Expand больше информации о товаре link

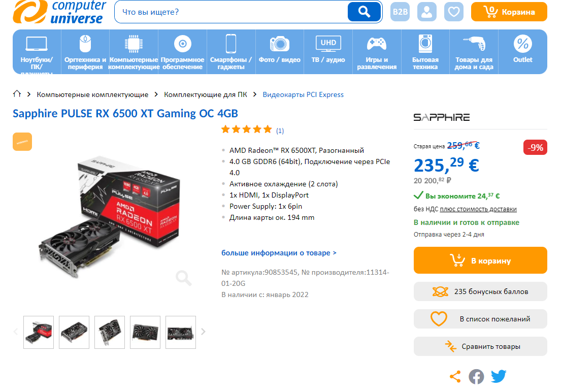coord(279,253)
